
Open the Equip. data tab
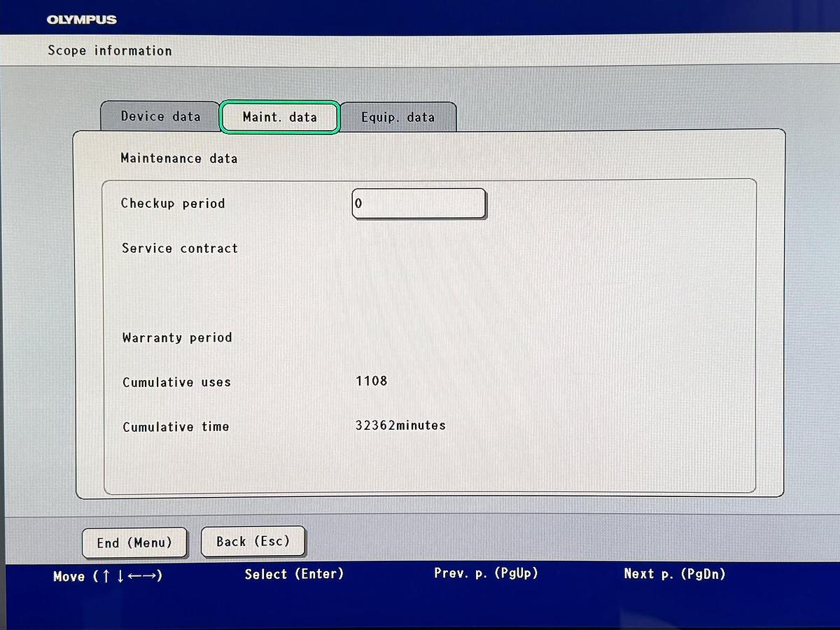point(398,117)
